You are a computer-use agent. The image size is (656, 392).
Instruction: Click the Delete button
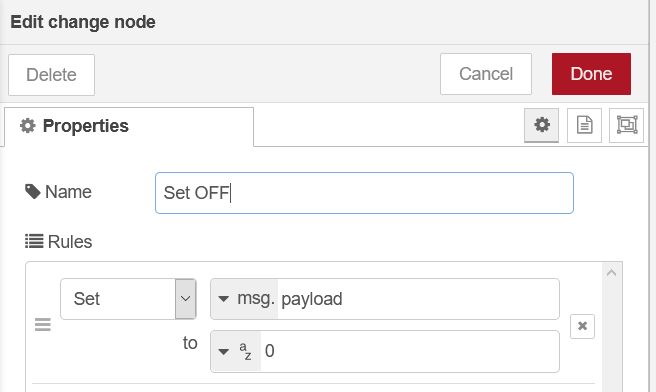point(51,75)
